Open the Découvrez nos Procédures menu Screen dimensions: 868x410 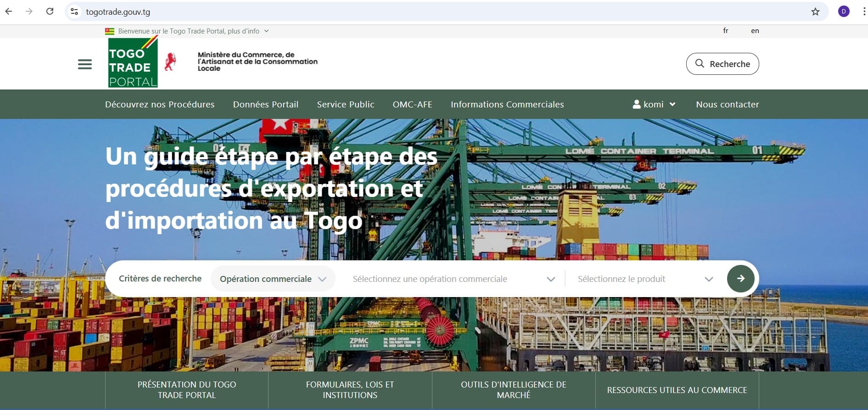coord(160,104)
